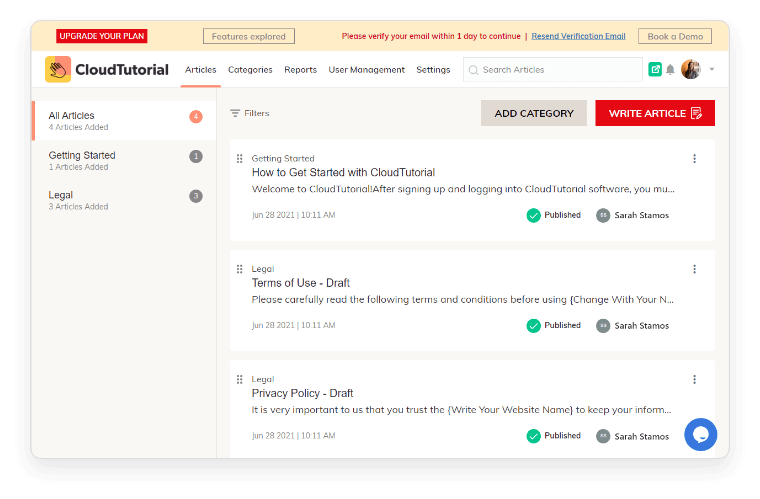760x499 pixels.
Task: Click UPGRADE YOUR PLAN button
Action: pos(102,36)
